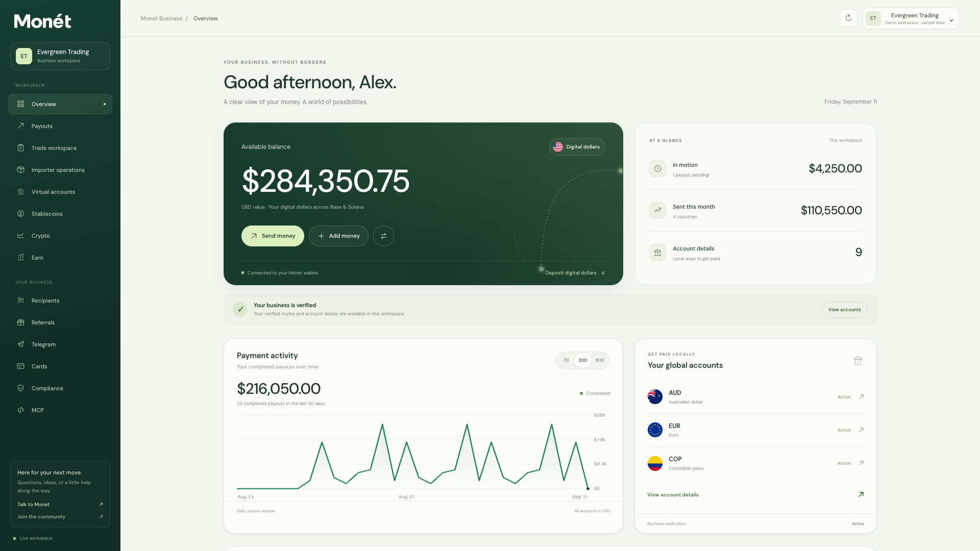Image resolution: width=980 pixels, height=551 pixels.
Task: Click the Completed legend label on the chart
Action: coord(595,393)
